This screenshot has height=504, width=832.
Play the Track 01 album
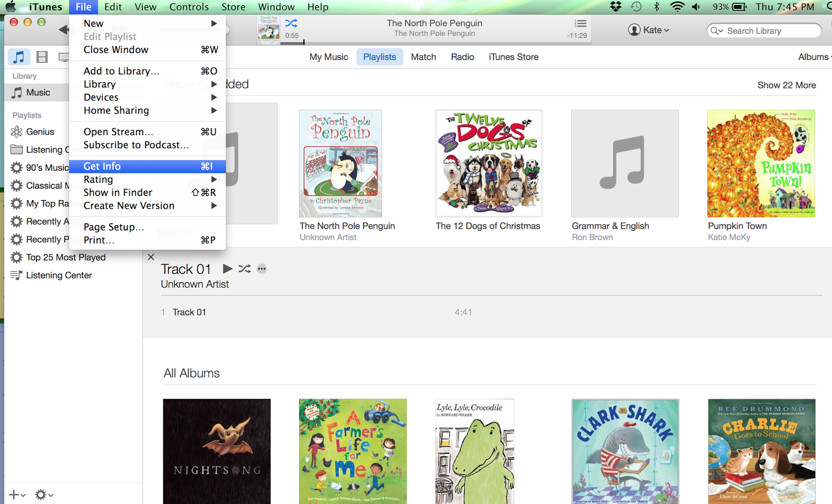tap(227, 269)
